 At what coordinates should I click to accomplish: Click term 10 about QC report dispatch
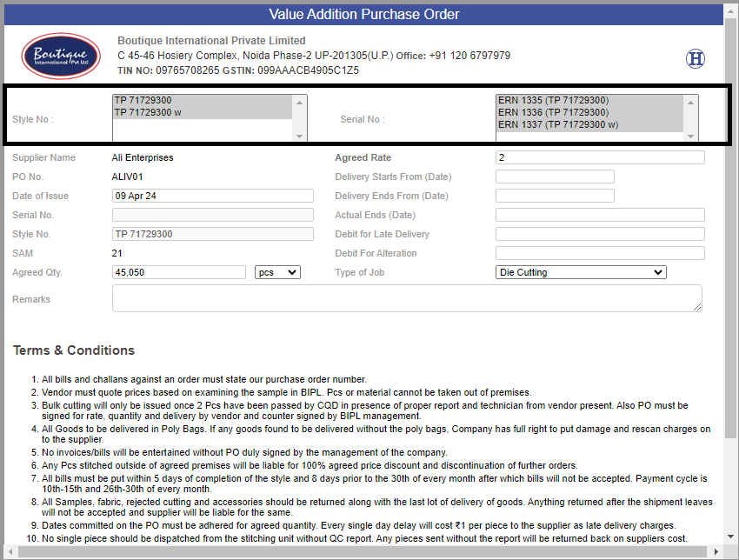(x=364, y=538)
